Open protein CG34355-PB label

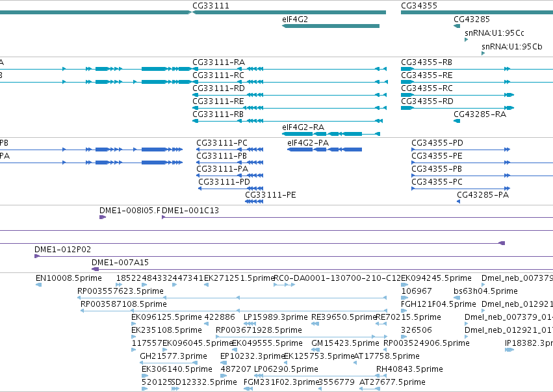[437, 169]
